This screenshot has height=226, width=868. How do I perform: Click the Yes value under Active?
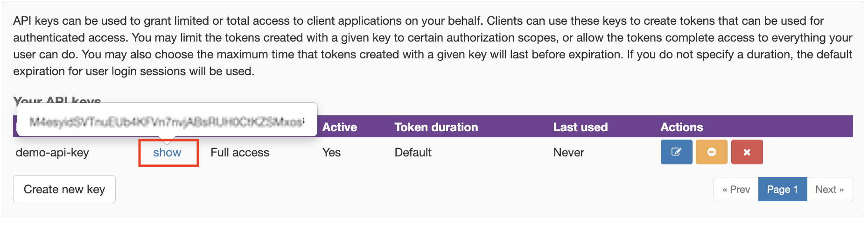click(331, 153)
